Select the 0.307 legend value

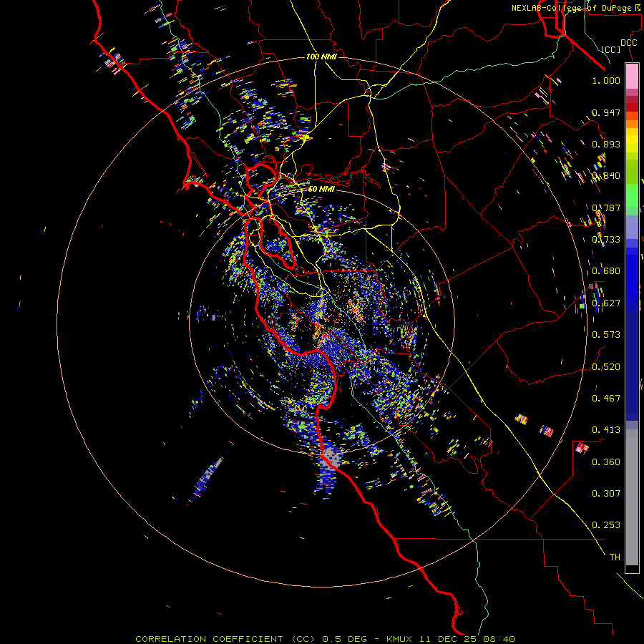pos(606,494)
